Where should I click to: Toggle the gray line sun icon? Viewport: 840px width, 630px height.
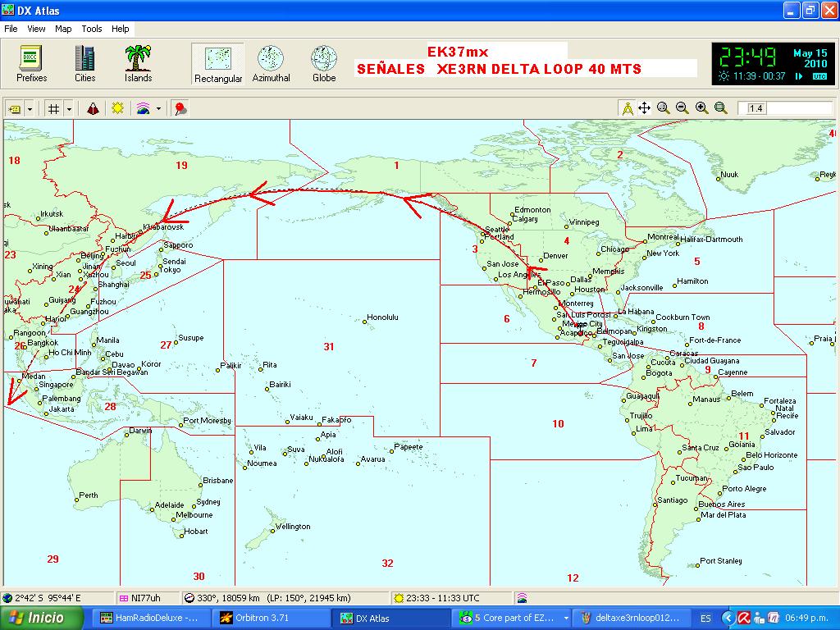117,109
